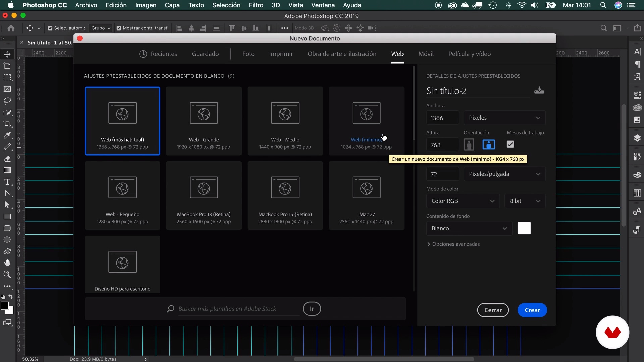Open Creative Cloud Libraries panel icon
This screenshot has width=644, height=362.
(637, 108)
